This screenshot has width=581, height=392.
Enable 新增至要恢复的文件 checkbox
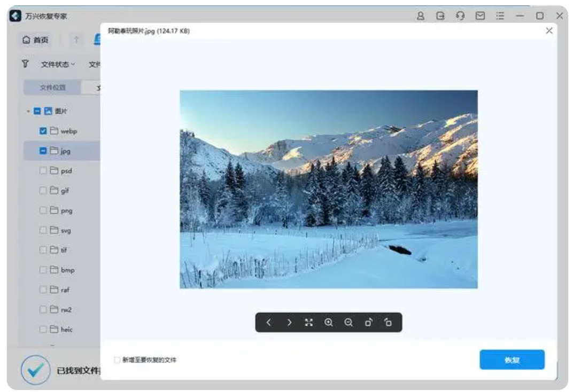coord(117,360)
